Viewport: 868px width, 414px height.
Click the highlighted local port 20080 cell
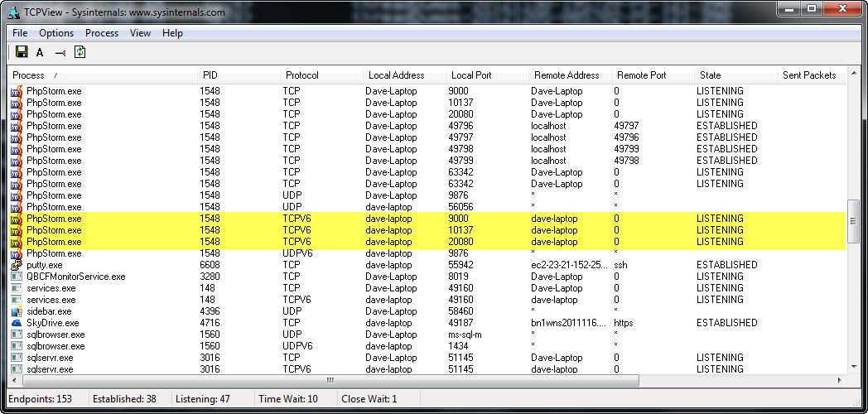[x=461, y=242]
